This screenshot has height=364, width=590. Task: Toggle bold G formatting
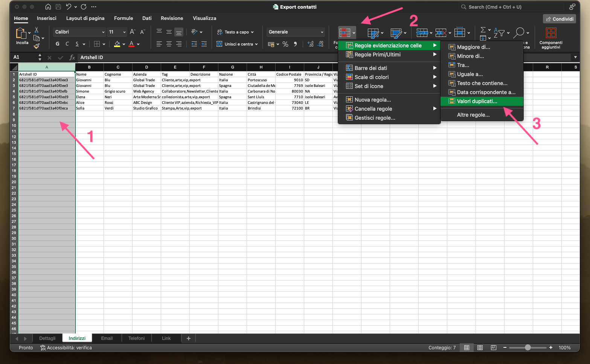coord(58,44)
